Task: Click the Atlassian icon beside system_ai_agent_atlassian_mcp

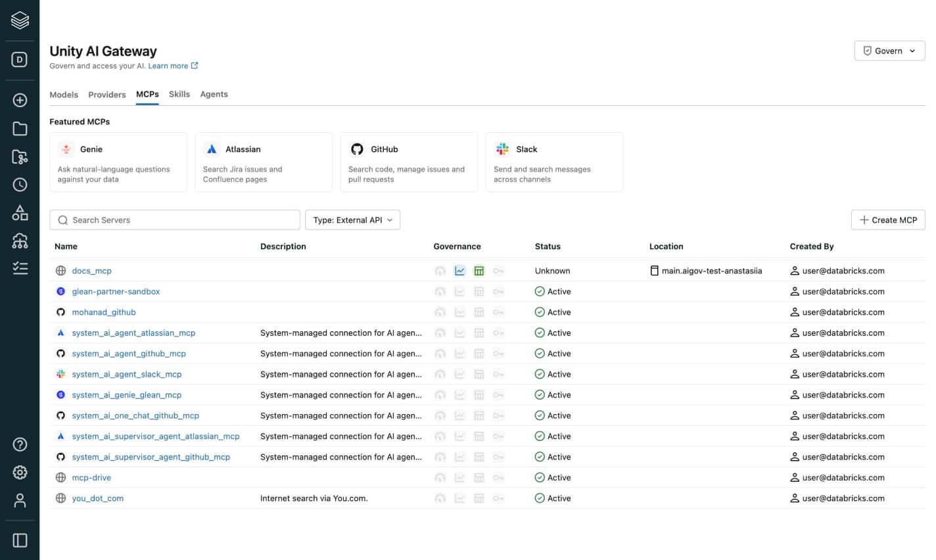Action: [x=60, y=333]
